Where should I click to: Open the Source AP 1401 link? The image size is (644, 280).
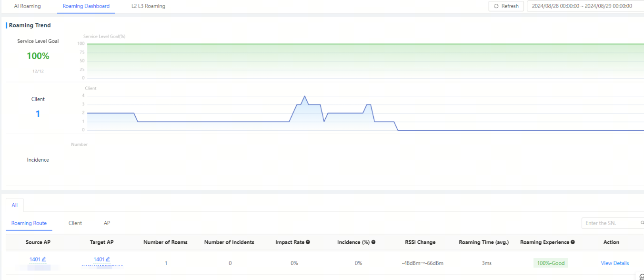(x=35, y=259)
